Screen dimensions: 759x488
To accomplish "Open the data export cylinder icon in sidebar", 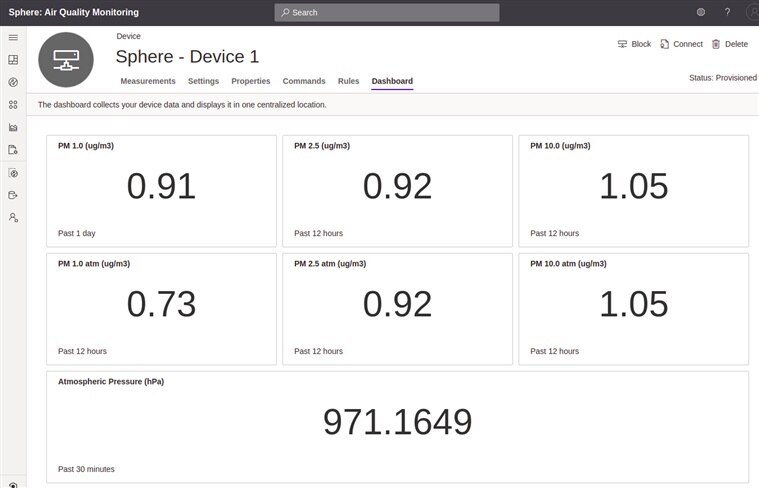I will click(13, 195).
